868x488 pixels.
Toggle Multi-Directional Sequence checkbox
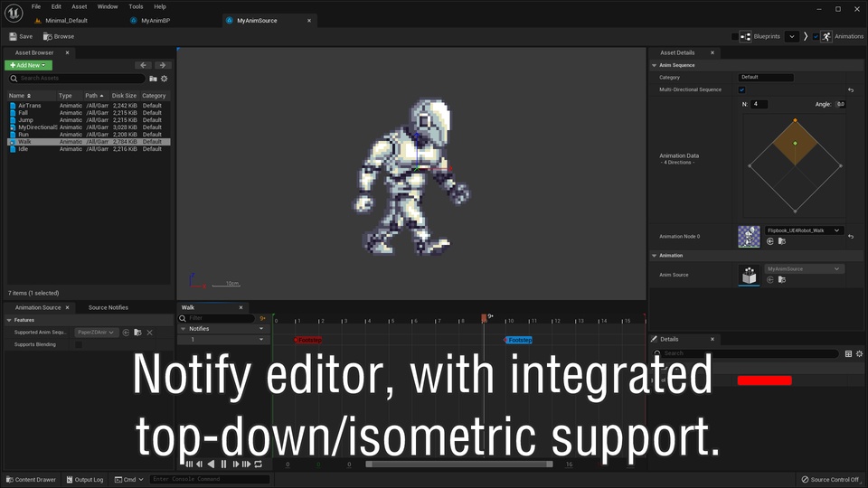[x=741, y=89]
